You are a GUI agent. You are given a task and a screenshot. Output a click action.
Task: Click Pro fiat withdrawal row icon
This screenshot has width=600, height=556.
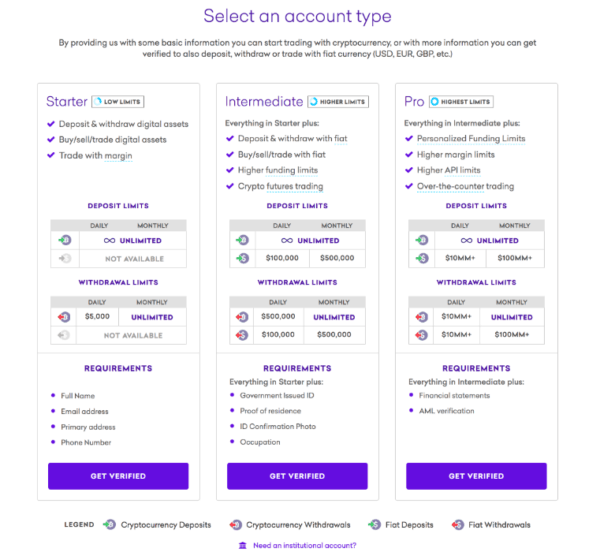(421, 335)
